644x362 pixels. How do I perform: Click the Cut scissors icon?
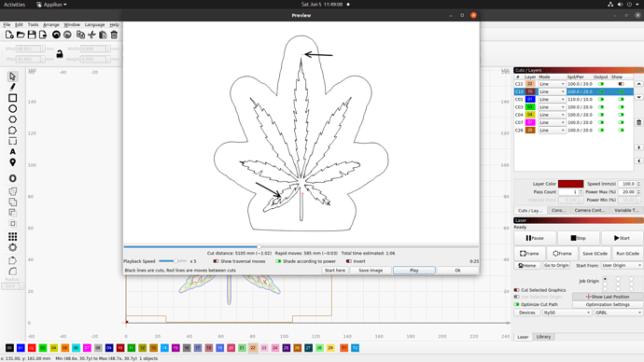(91, 35)
